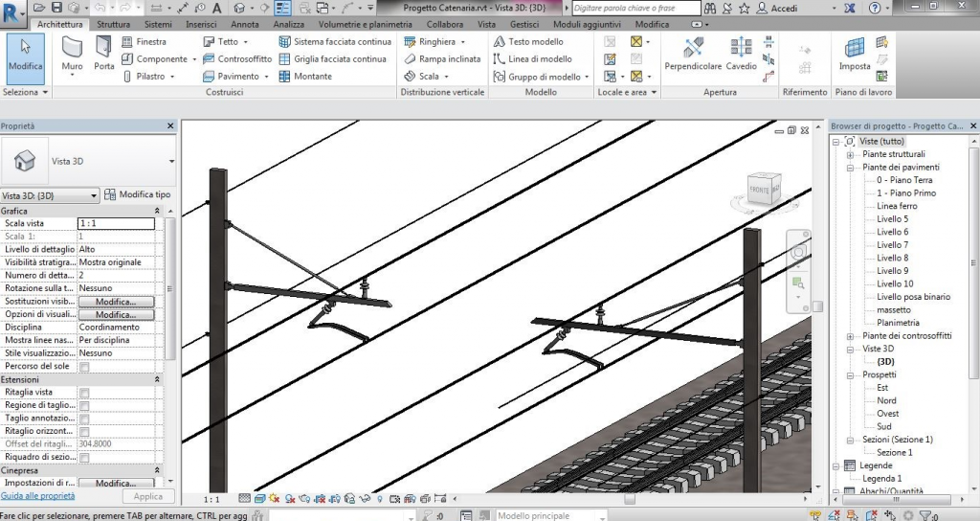Screen dimensions: 980x521
Task: Click the Imposta work plane icon
Action: (854, 55)
